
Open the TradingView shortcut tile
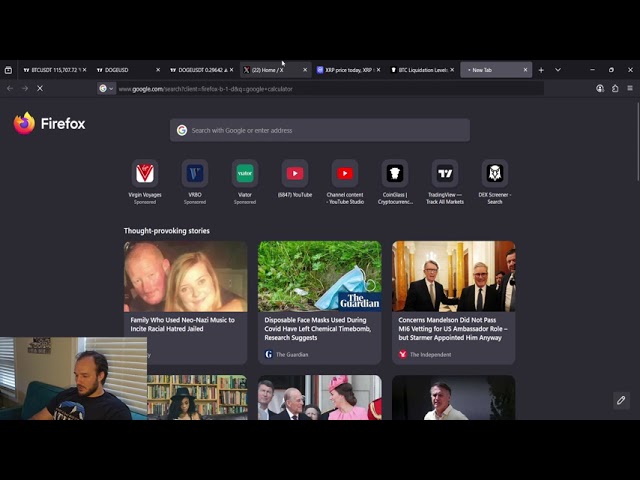445,173
